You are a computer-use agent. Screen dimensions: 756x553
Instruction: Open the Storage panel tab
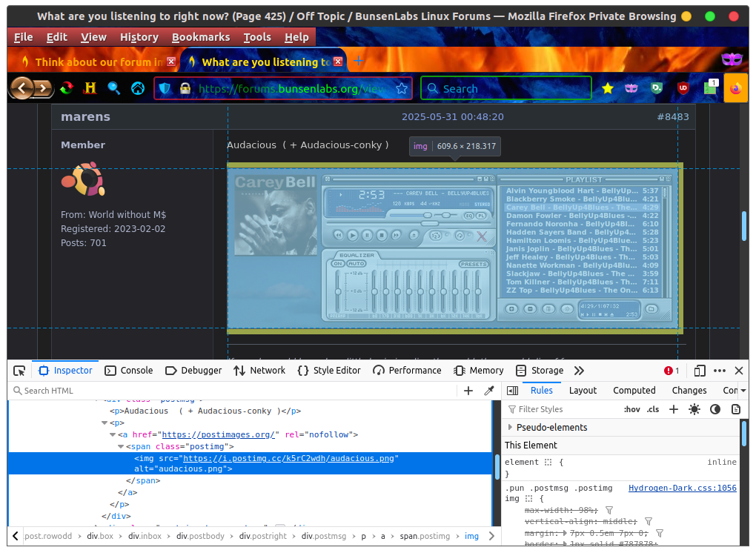point(540,371)
